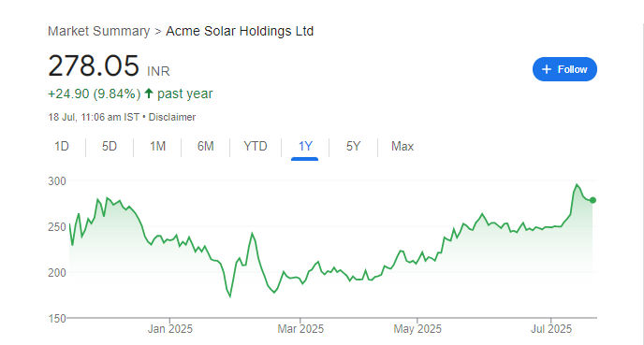
Task: Show the Max chart range
Action: pos(402,147)
